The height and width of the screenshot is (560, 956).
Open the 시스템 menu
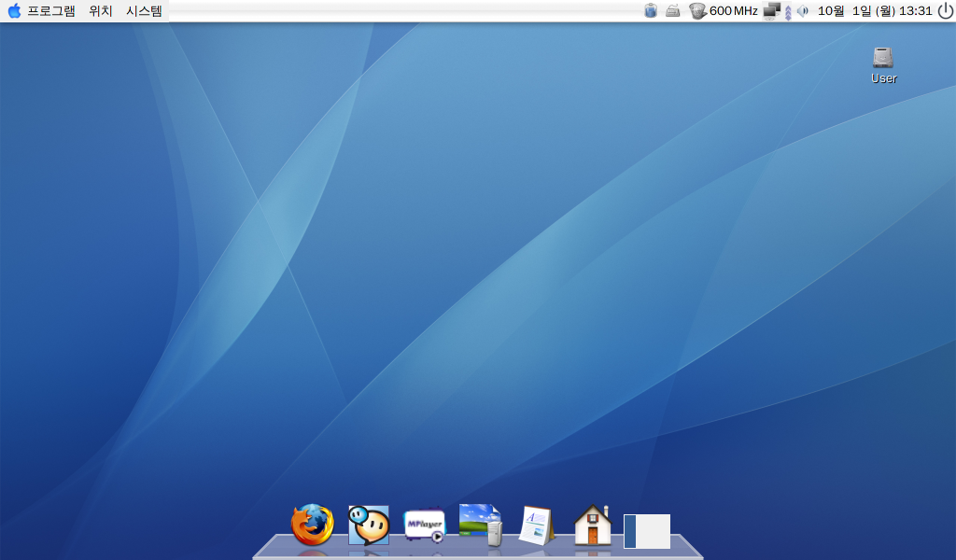[145, 11]
